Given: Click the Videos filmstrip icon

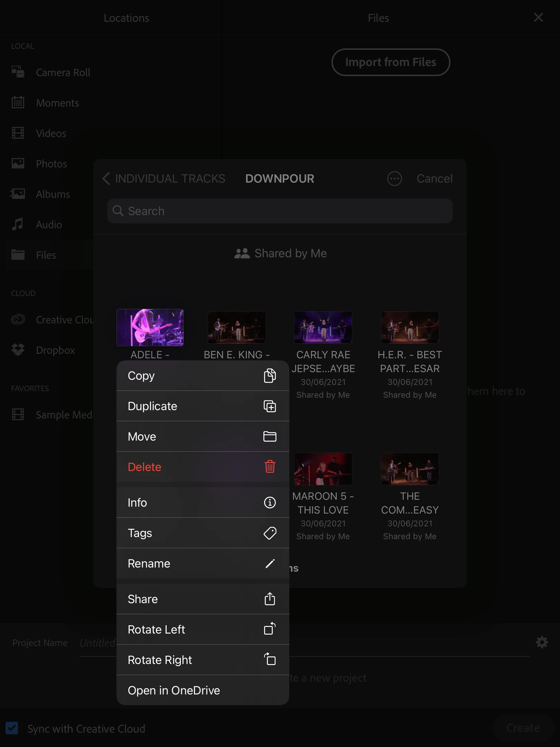Looking at the screenshot, I should (18, 133).
